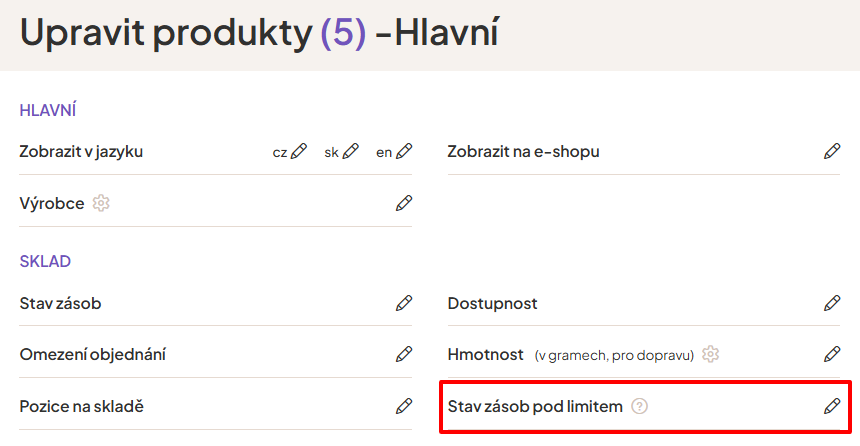This screenshot has width=860, height=446.
Task: Edit Hmotnost with pencil icon
Action: tap(832, 354)
